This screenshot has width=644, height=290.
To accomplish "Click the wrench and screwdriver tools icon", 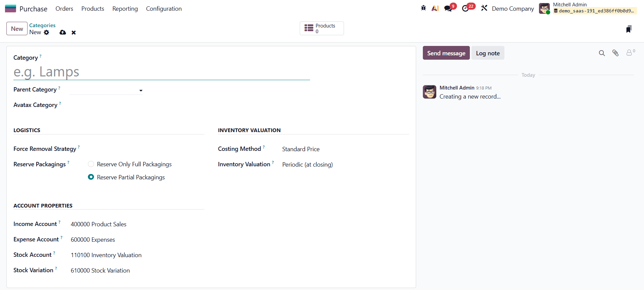I will point(484,8).
